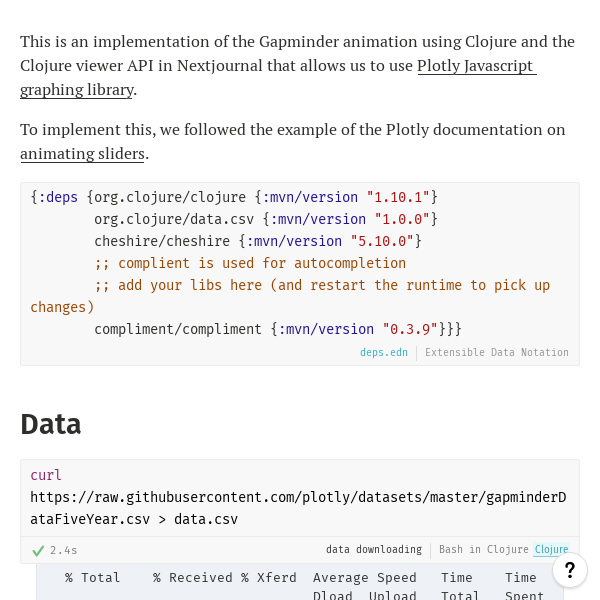
Task: Select the Extensible Data Notation language label
Action: coord(497,352)
